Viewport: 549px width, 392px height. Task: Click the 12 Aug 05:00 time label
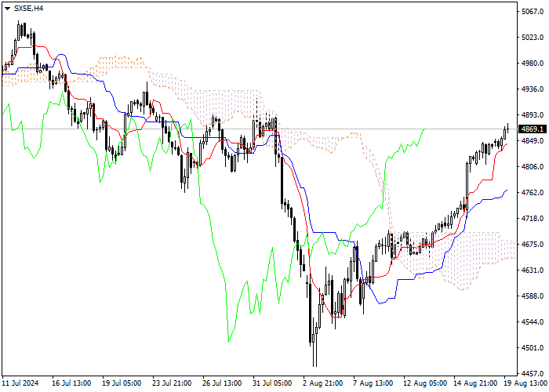(425, 383)
